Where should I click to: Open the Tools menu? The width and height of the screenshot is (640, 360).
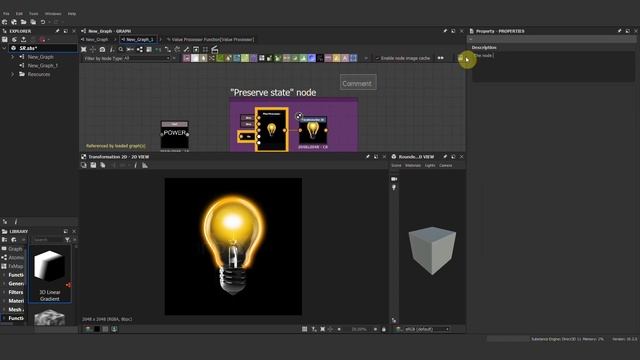[33, 13]
